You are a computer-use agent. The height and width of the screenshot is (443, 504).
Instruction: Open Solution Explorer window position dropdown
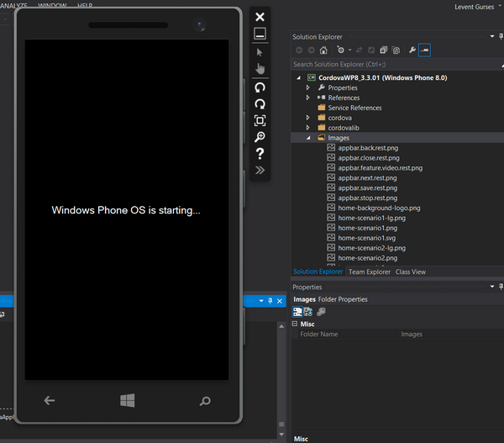[491, 36]
